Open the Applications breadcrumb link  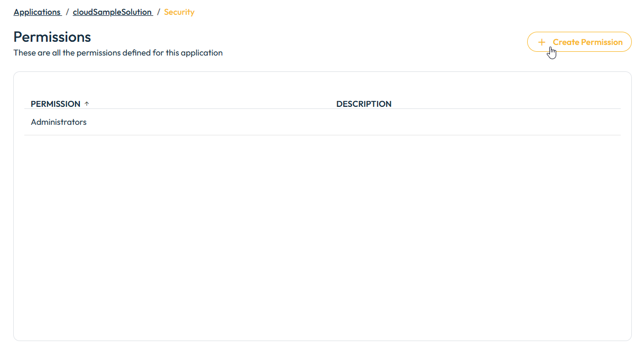[37, 12]
